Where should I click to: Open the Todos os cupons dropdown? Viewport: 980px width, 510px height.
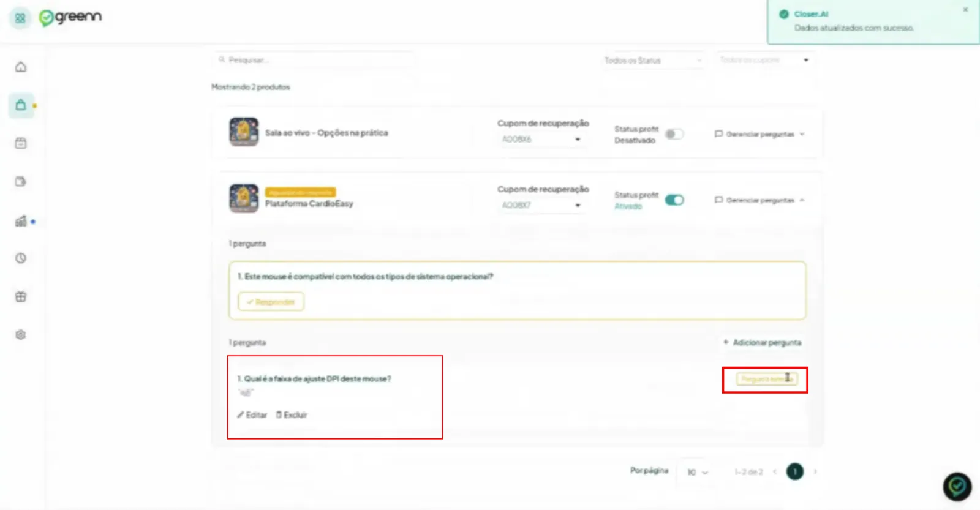point(765,60)
